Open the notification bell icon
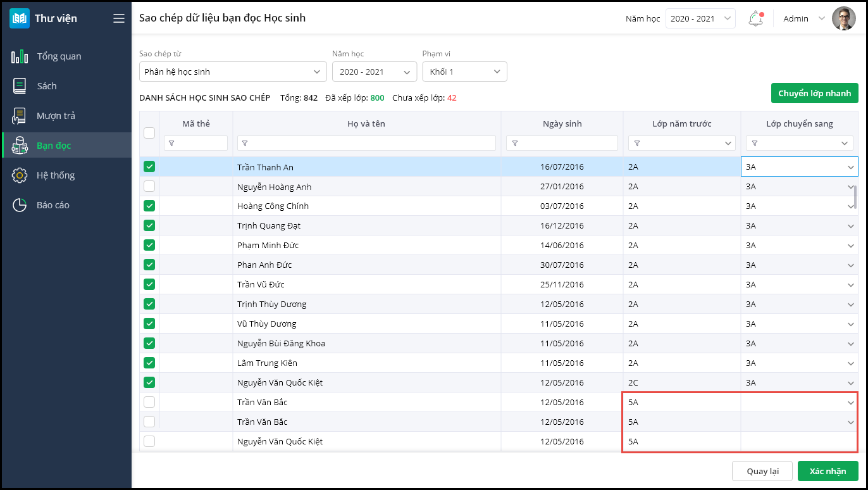Viewport: 868px width, 490px height. point(755,18)
